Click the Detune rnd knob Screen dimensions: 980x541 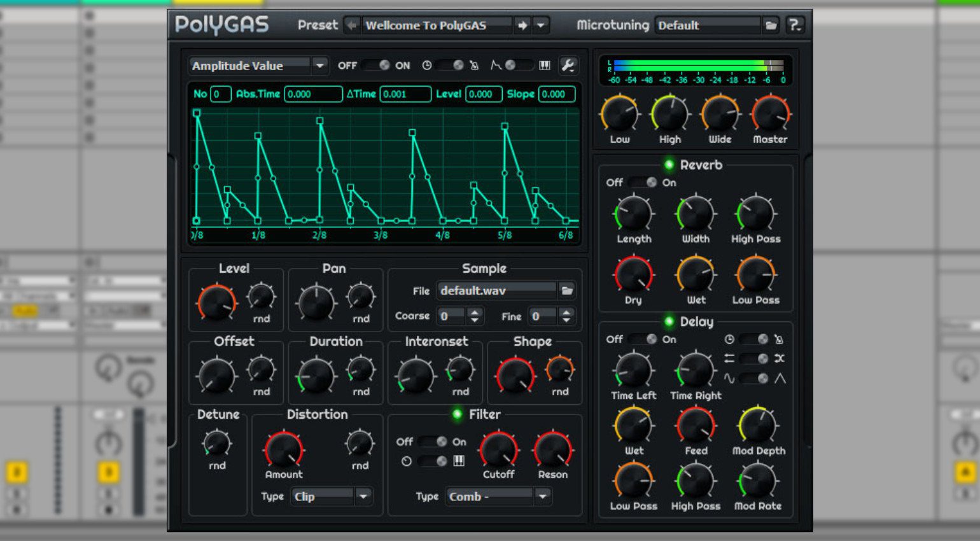[x=216, y=443]
